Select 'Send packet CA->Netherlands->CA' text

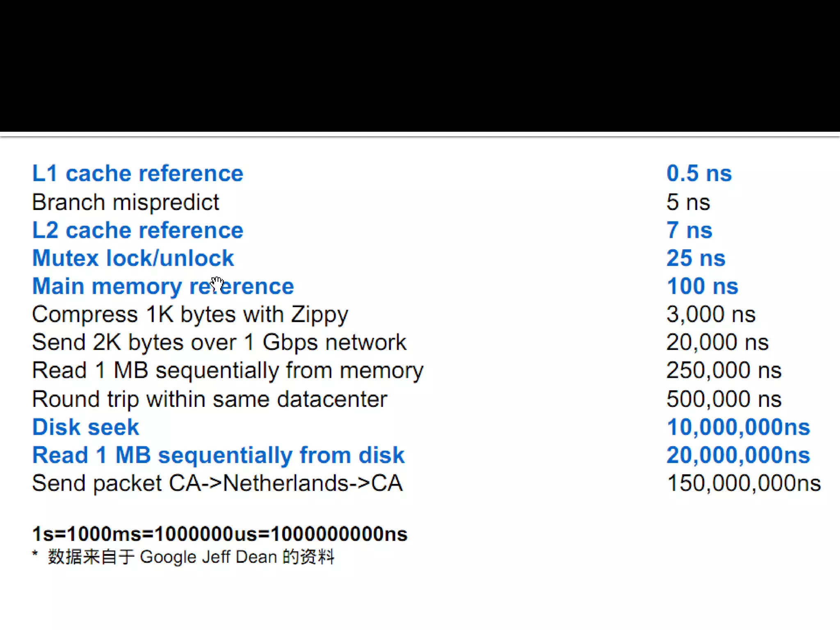point(217,483)
